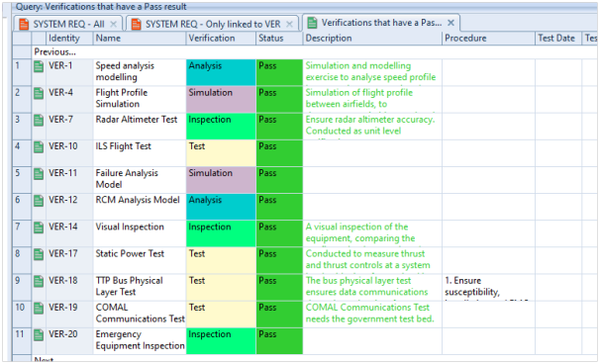Click the orange icon on Only linked to VER tab
Viewport: 600px width, 364px height.
coord(137,24)
